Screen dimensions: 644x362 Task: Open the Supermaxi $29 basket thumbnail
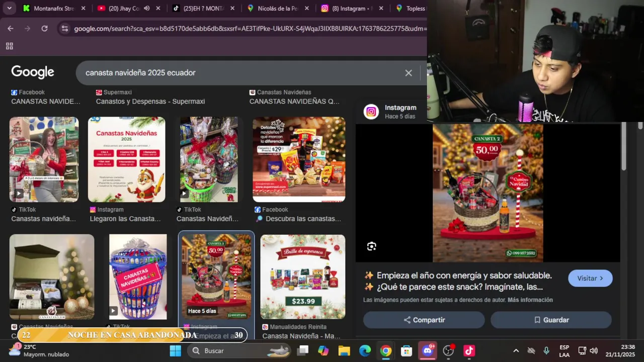pyautogui.click(x=299, y=159)
